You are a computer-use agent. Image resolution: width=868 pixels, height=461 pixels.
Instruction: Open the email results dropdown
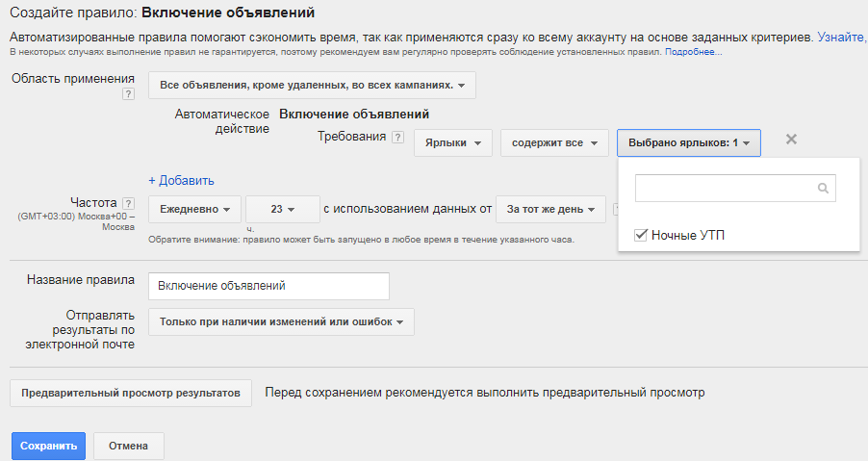281,322
